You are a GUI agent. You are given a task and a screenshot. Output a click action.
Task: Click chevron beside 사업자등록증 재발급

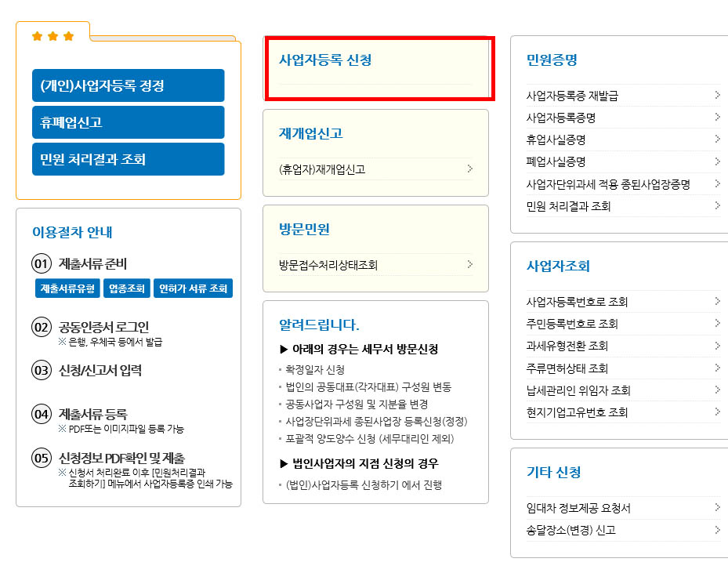(717, 95)
